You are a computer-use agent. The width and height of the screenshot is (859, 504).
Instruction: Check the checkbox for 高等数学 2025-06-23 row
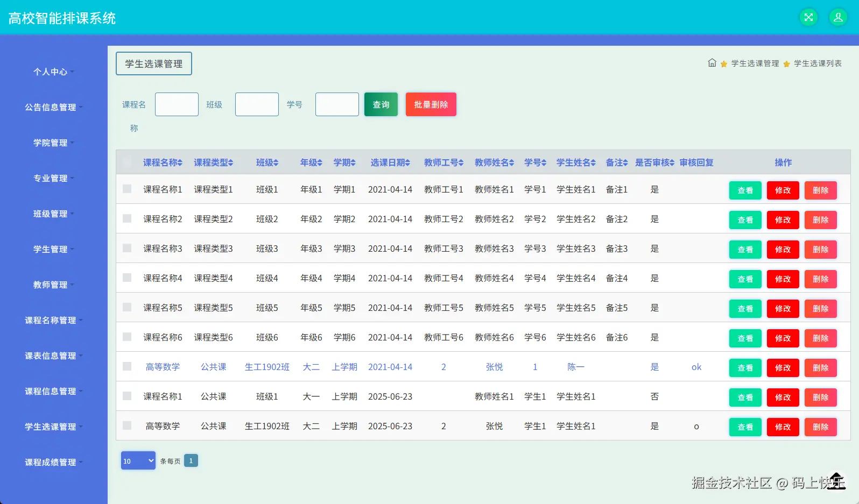pyautogui.click(x=127, y=425)
